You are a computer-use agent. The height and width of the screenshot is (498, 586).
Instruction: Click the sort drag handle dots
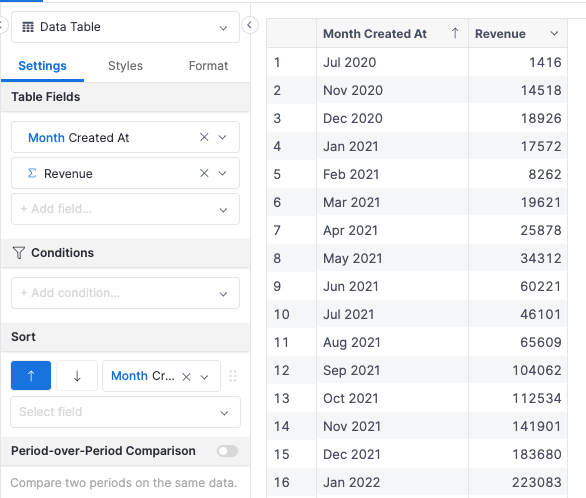[232, 376]
